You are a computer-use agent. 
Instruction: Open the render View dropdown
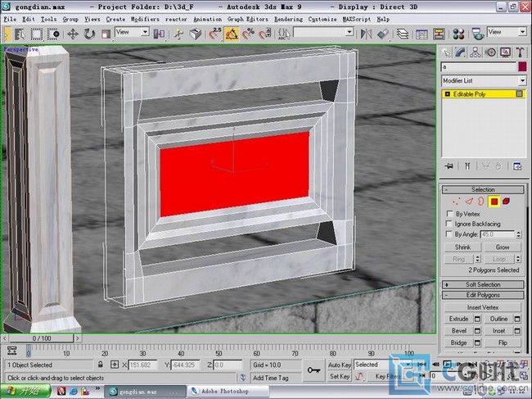coord(507,32)
